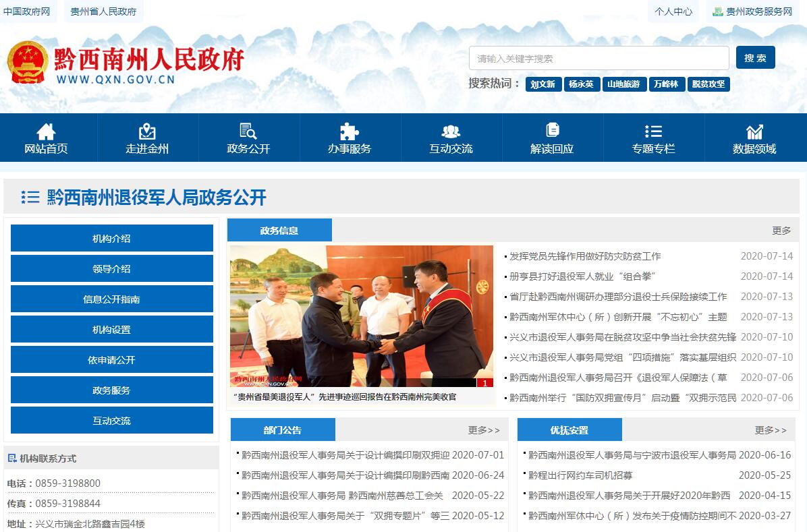807x532 pixels.
Task: Click the national emblem logo
Action: click(28, 62)
